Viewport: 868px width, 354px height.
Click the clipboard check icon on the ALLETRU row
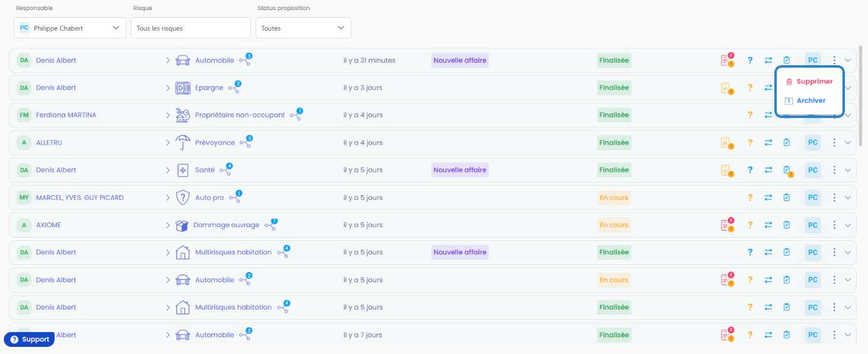(787, 142)
